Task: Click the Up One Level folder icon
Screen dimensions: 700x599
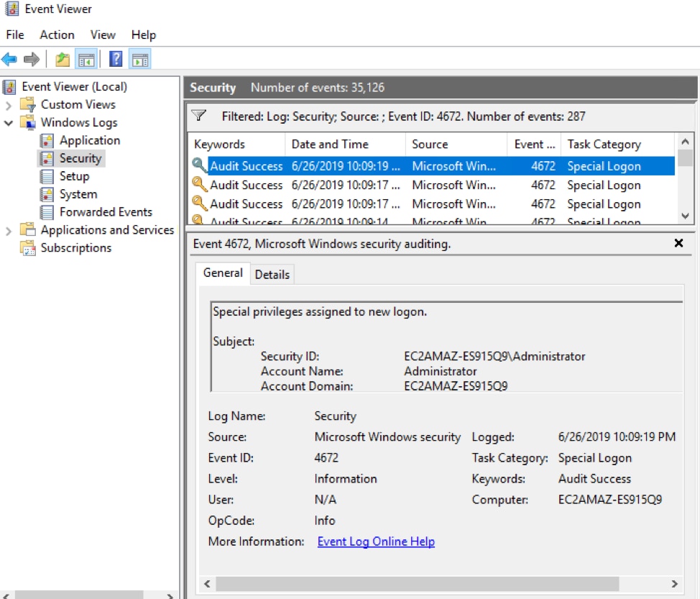Action: (63, 59)
